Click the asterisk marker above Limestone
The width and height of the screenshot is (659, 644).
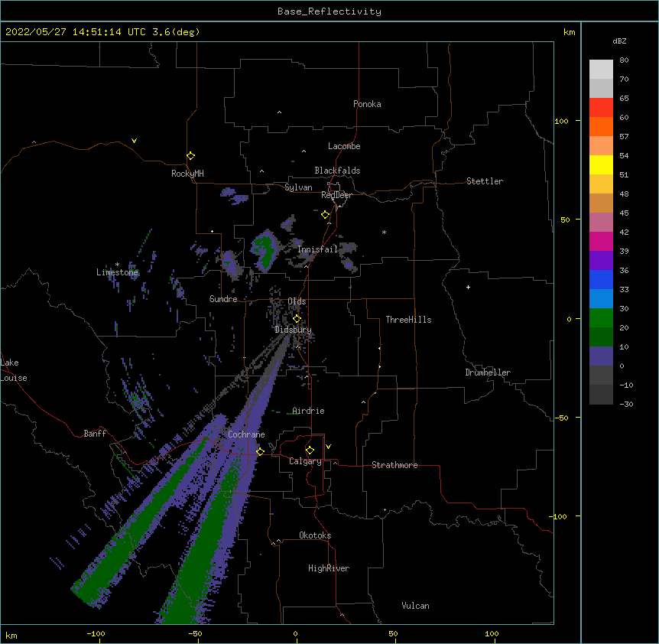tap(117, 265)
